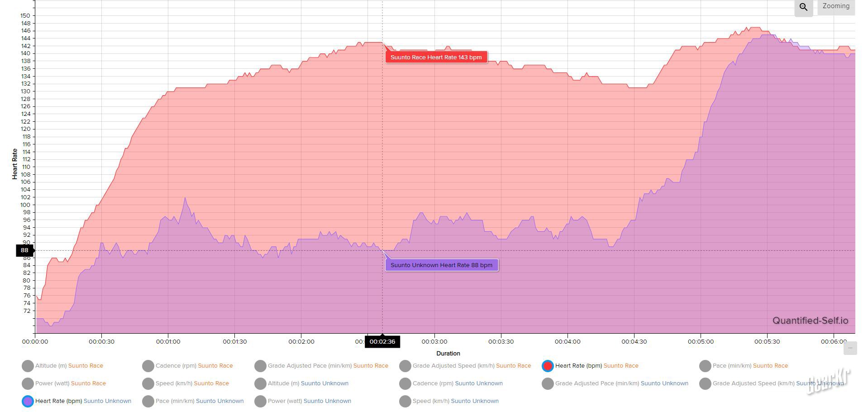Enable Grade Adjusted Pace Suunto Unknown marker
This screenshot has height=412, width=868.
pos(548,383)
